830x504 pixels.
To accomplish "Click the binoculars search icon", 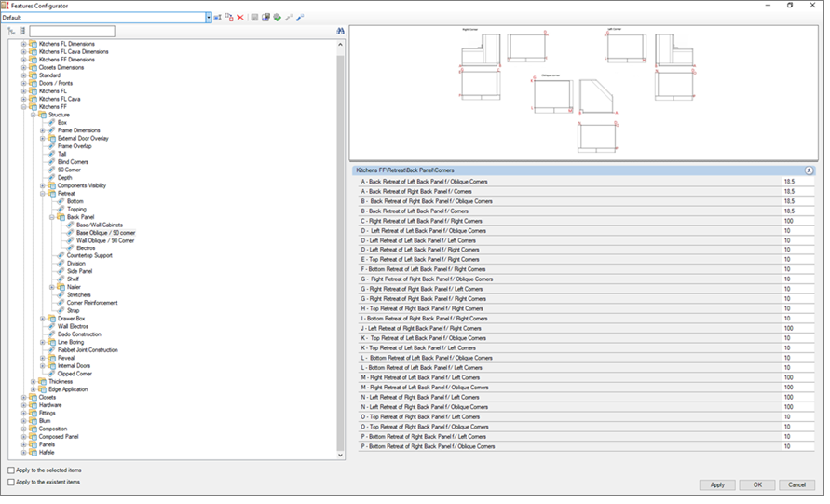I will [340, 32].
